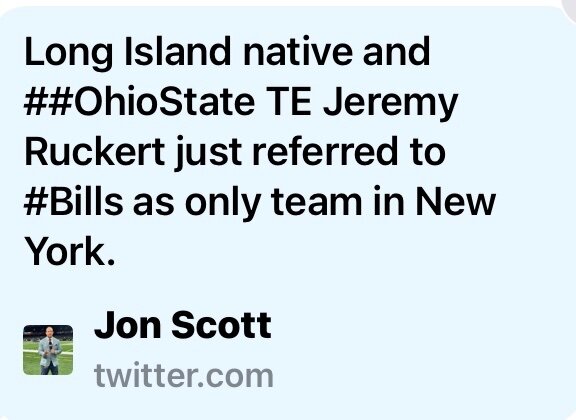Click the 'Long Island native and' line
The image size is (576, 420).
click(227, 52)
